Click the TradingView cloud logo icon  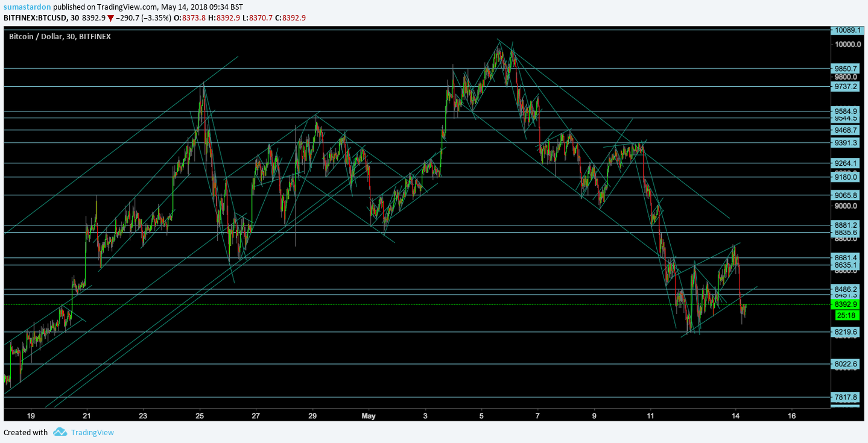pyautogui.click(x=59, y=432)
